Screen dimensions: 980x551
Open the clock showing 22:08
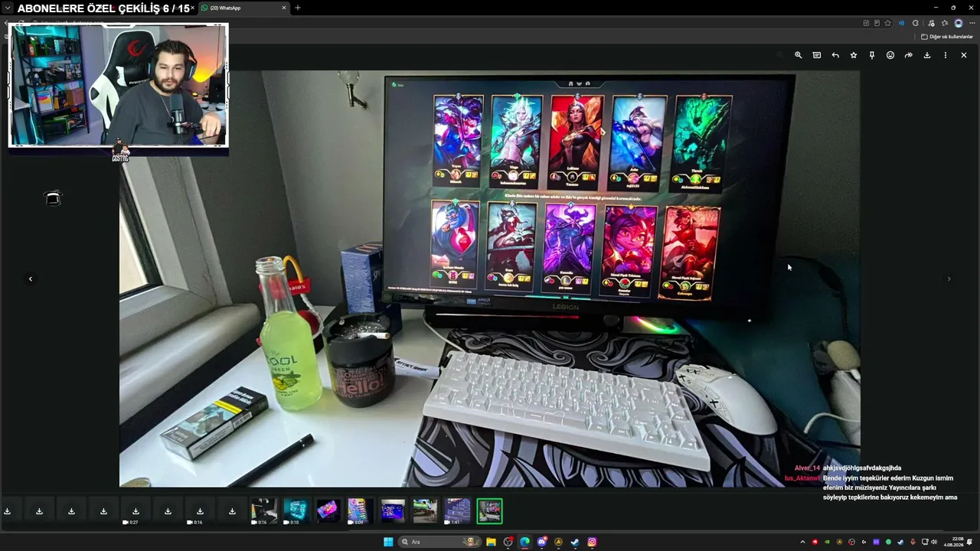click(x=953, y=542)
